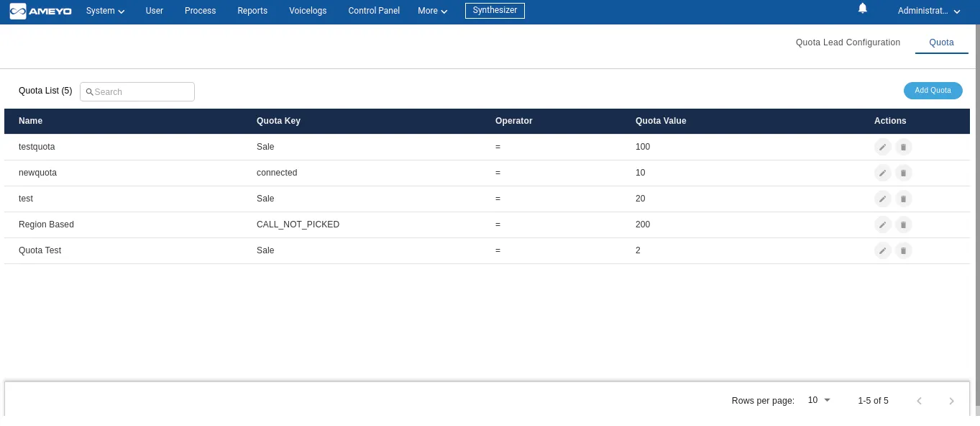Click the Name column header
The height and width of the screenshot is (426, 980).
pos(30,121)
